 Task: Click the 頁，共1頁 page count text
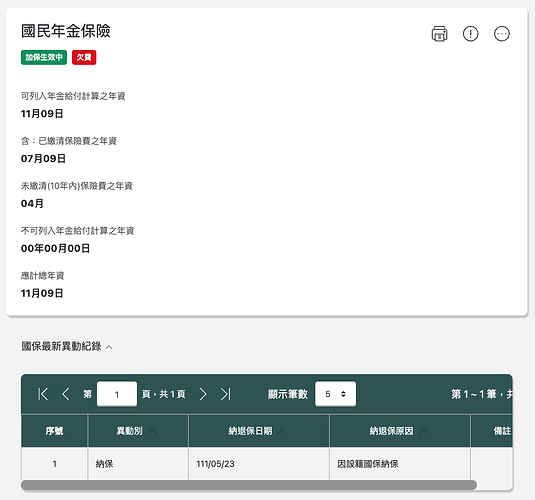pos(164,394)
